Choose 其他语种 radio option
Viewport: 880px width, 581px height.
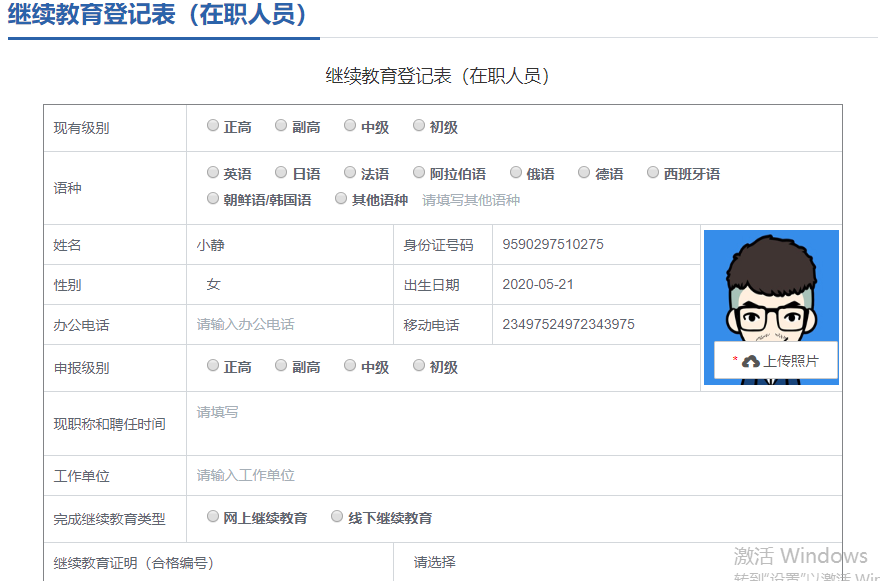pyautogui.click(x=341, y=199)
